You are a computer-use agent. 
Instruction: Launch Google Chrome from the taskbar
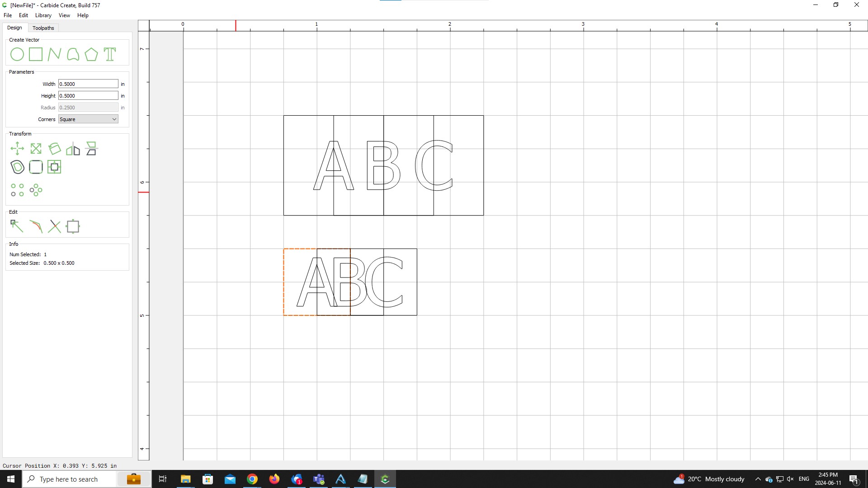[x=252, y=479]
